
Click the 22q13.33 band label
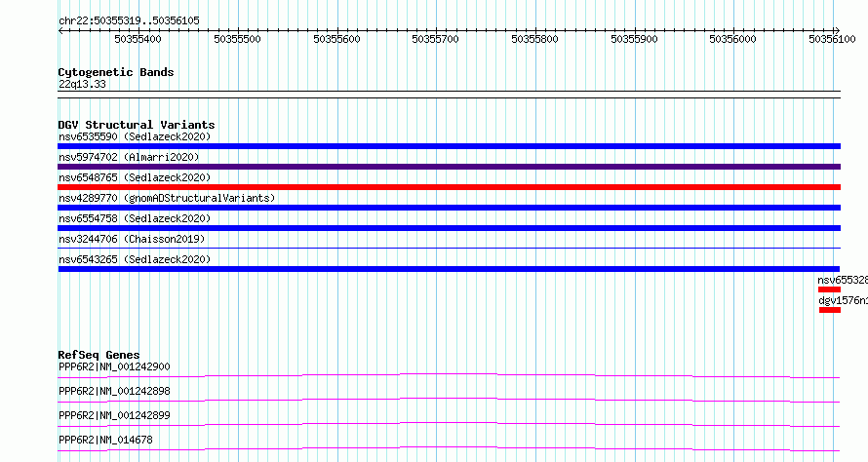pos(82,84)
